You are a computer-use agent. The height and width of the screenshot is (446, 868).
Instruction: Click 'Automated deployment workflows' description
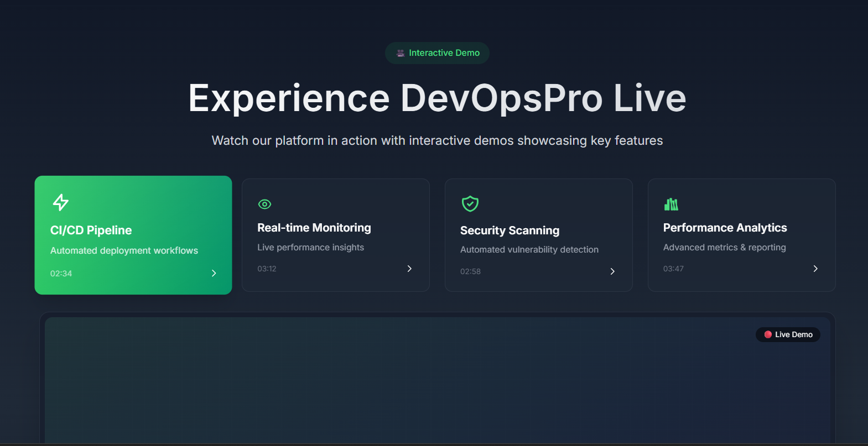[124, 250]
